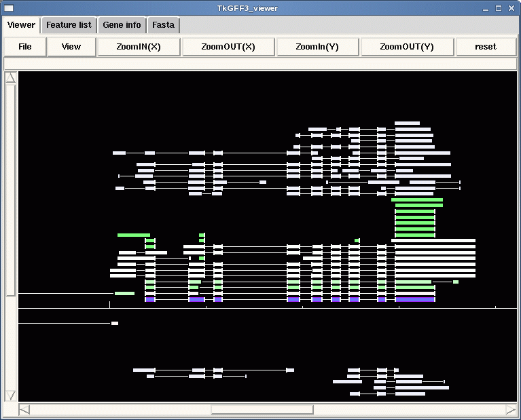Select the small white feature below the axis line

115,323
